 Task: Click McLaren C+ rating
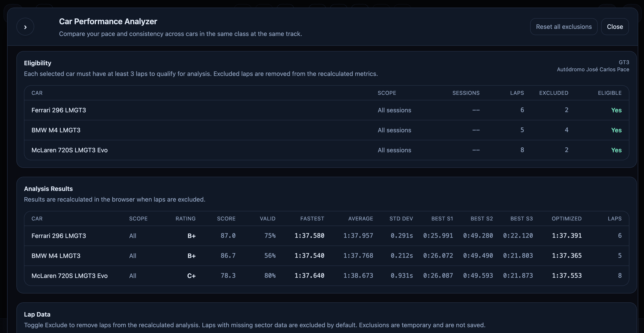pyautogui.click(x=192, y=276)
